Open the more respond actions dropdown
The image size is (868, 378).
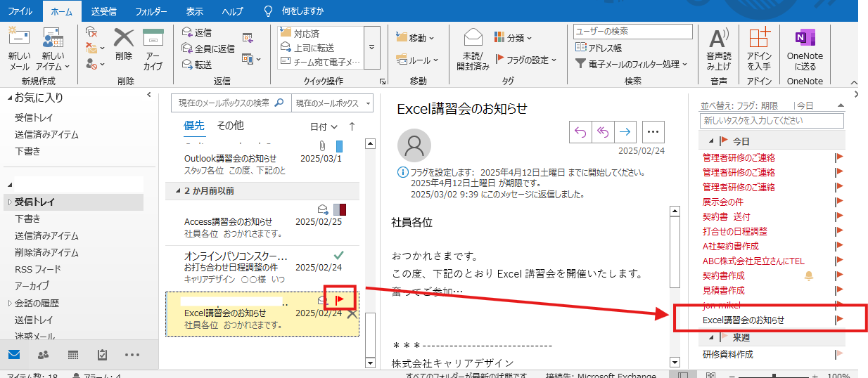252,60
